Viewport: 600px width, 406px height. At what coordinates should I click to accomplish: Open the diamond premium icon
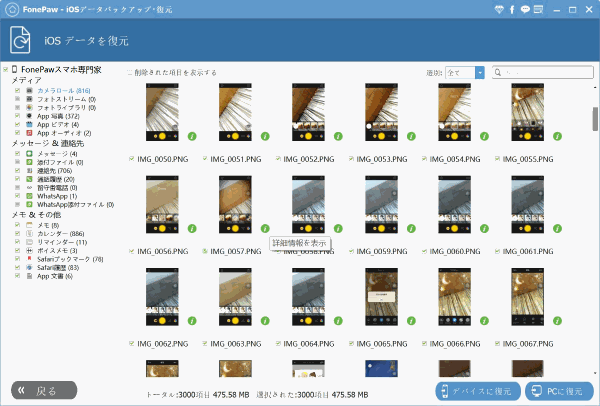(499, 10)
